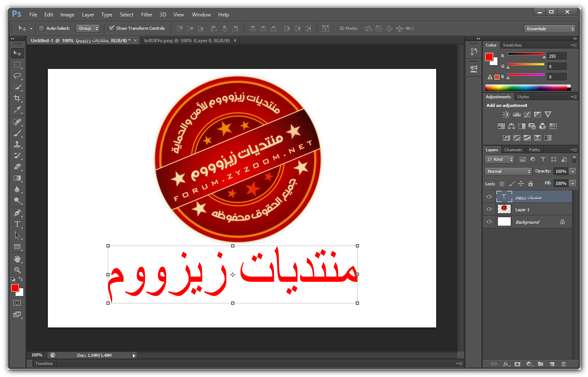The width and height of the screenshot is (588, 377).
Task: Enable the Auto-Select checkbox
Action: click(x=41, y=28)
